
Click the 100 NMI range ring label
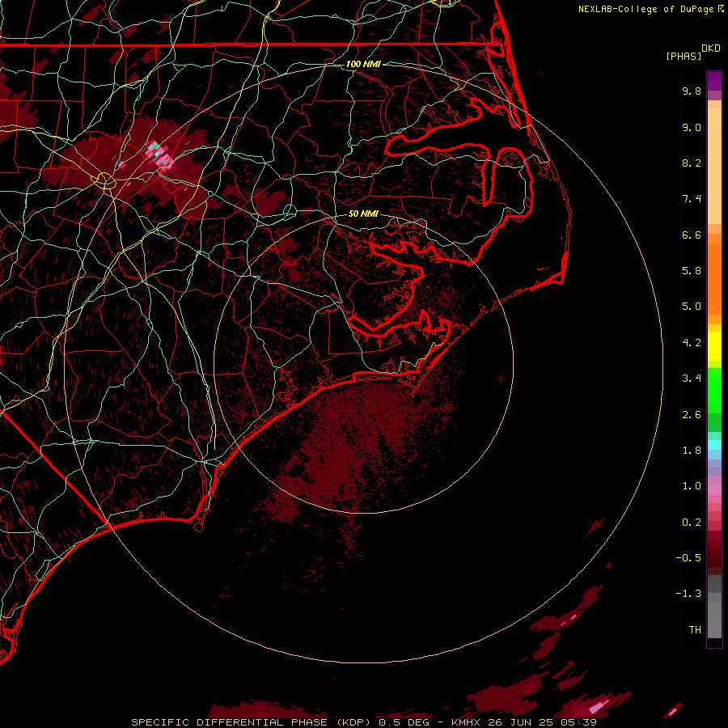click(x=363, y=64)
